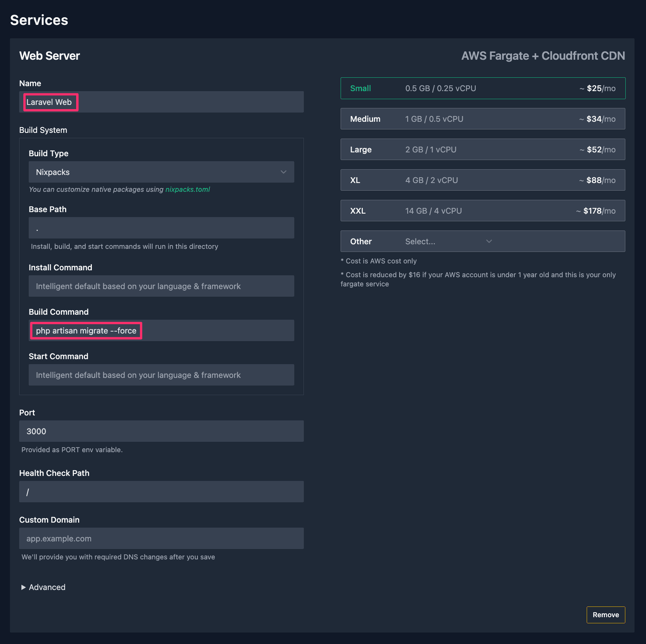This screenshot has height=644, width=646.
Task: Click the Other Select chevron arrow
Action: (x=489, y=241)
